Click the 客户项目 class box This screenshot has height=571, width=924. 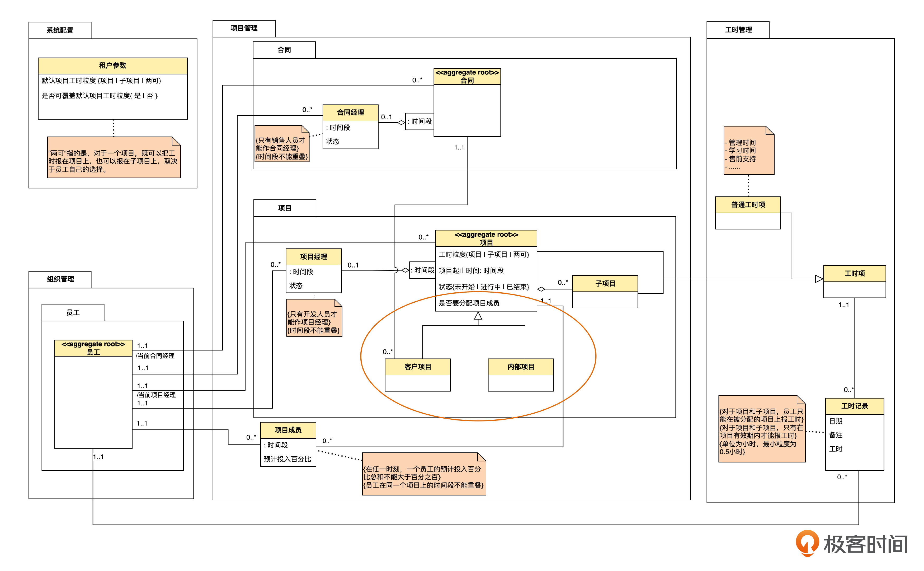click(x=417, y=367)
